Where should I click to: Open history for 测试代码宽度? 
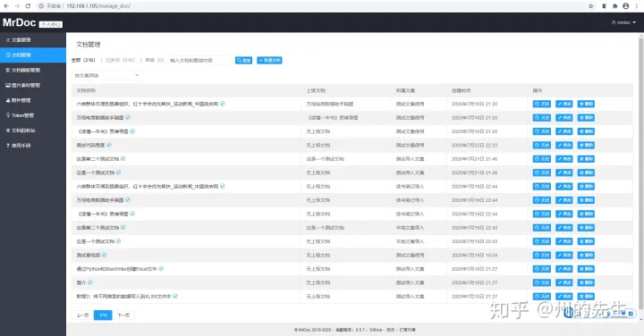click(542, 146)
